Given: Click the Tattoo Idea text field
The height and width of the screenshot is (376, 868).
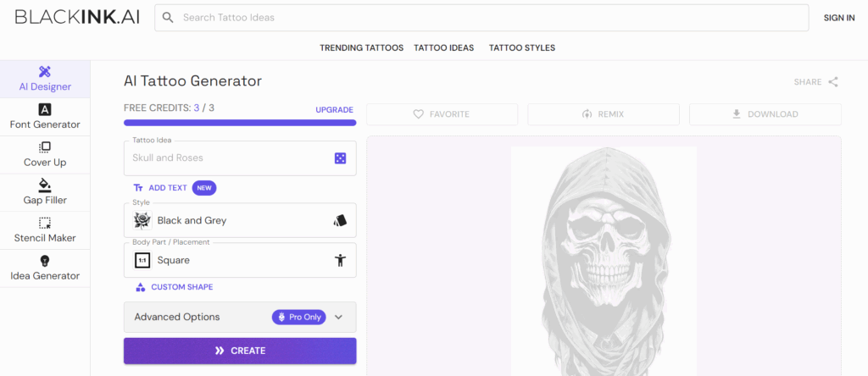Looking at the screenshot, I should tap(240, 158).
